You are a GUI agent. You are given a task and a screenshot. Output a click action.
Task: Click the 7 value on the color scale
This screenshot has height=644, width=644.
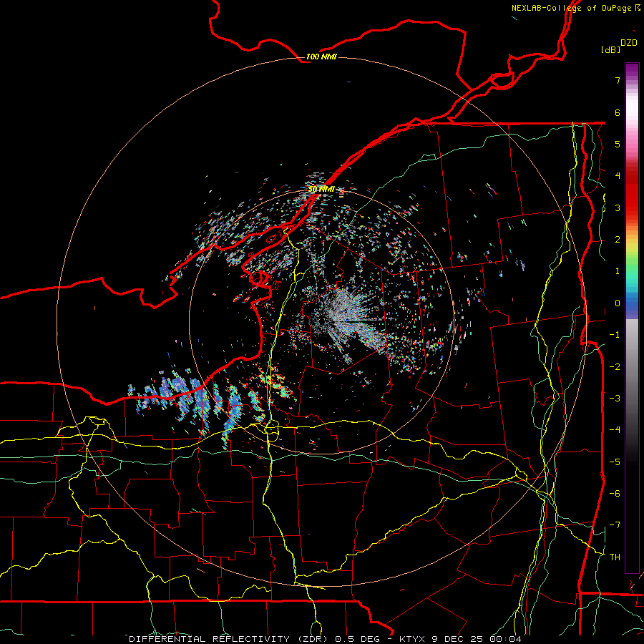pos(618,80)
